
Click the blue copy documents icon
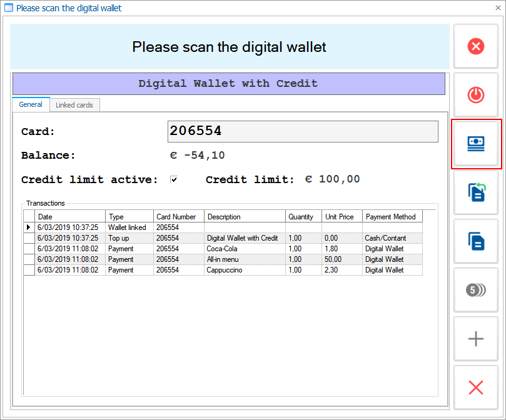[x=476, y=241]
